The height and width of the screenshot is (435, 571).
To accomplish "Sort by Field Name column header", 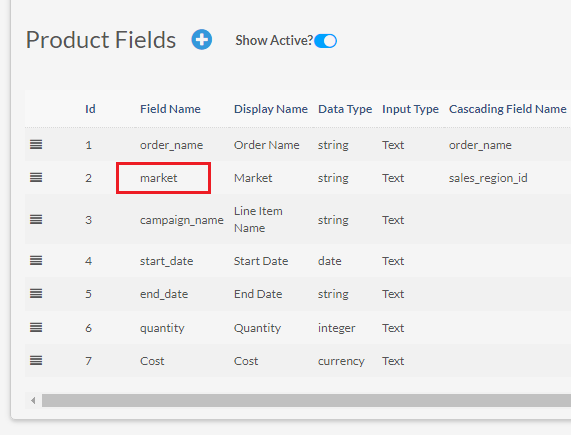I will click(x=170, y=109).
